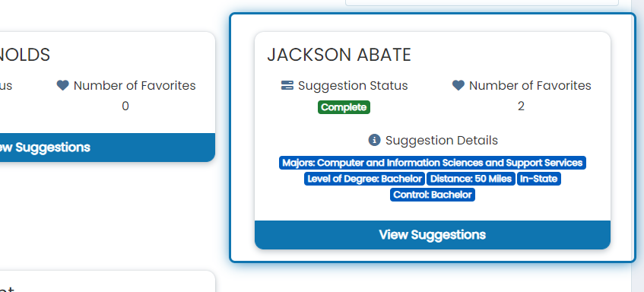
Task: Click the Suggestion Status label text
Action: [x=353, y=85]
